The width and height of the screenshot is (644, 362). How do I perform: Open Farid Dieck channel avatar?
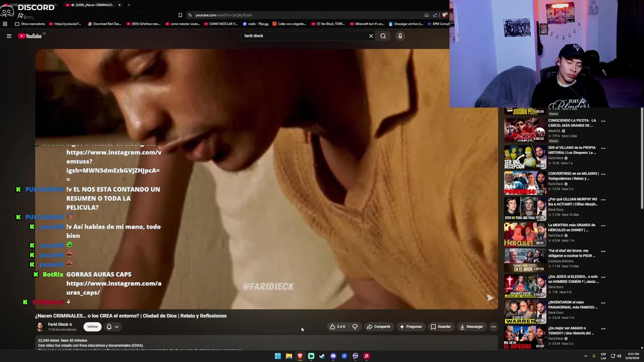click(40, 326)
